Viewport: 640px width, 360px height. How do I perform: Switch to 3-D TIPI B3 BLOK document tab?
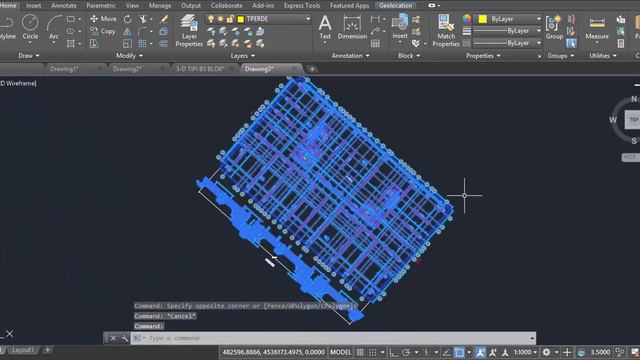200,69
